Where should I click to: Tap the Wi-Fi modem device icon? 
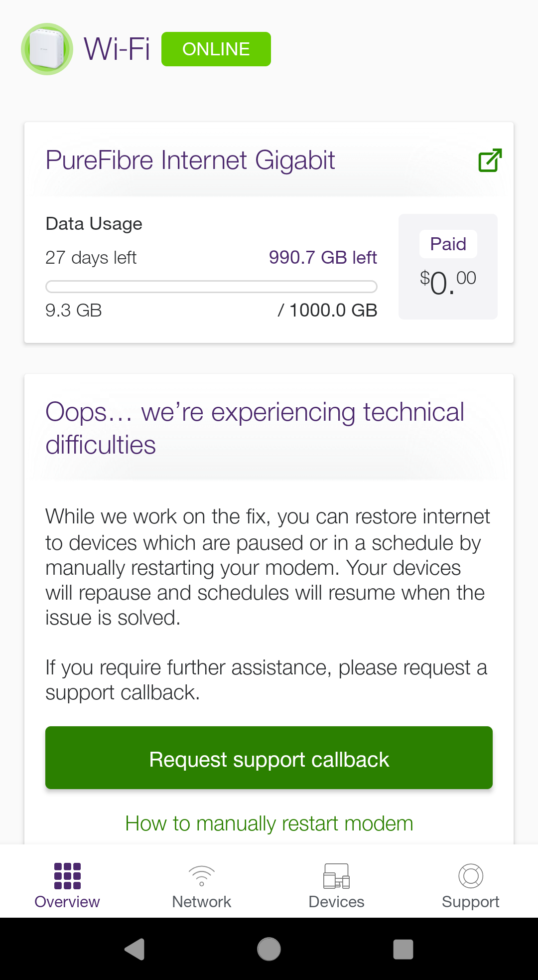pyautogui.click(x=47, y=49)
